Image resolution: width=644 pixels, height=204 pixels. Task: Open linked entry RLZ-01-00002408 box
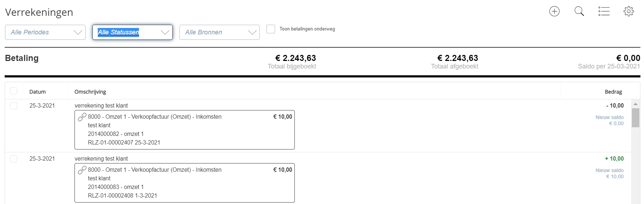point(184,183)
